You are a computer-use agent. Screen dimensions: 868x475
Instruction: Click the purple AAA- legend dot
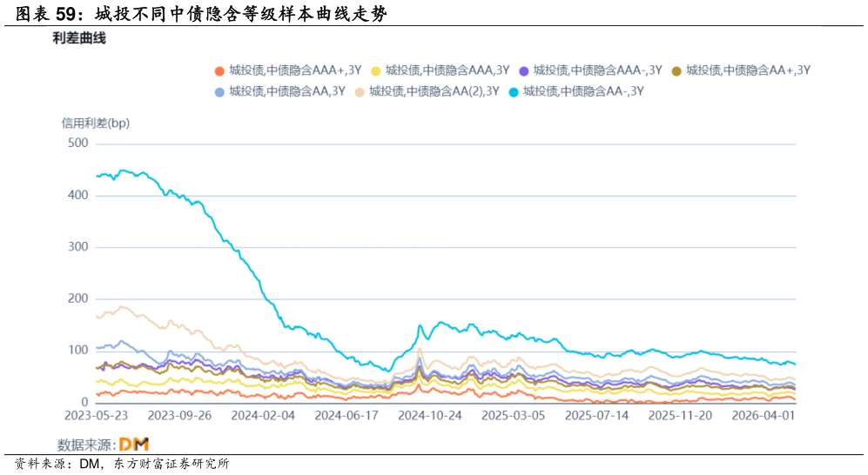pos(524,70)
